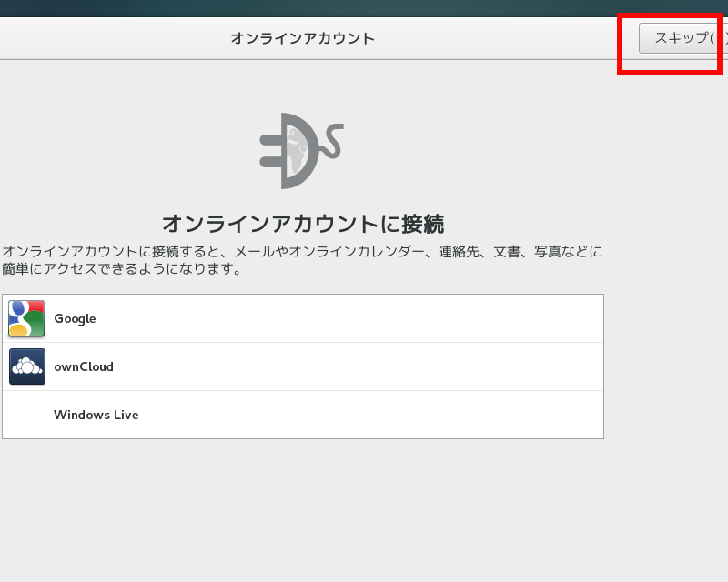Click the globe inside the plug icon

click(298, 150)
